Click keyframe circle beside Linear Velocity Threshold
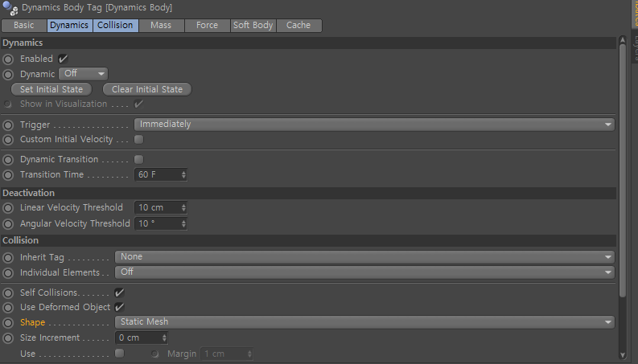638x364 pixels. (x=8, y=208)
